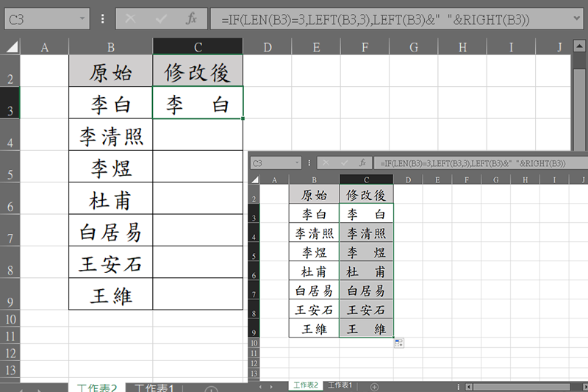Select row 3 header in large spreadsheet

tap(10, 103)
